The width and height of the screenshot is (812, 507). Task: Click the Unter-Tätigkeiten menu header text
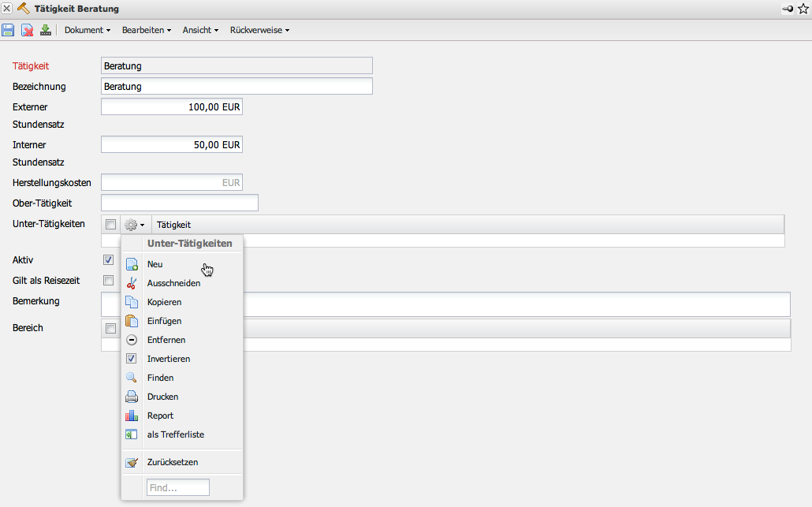189,244
